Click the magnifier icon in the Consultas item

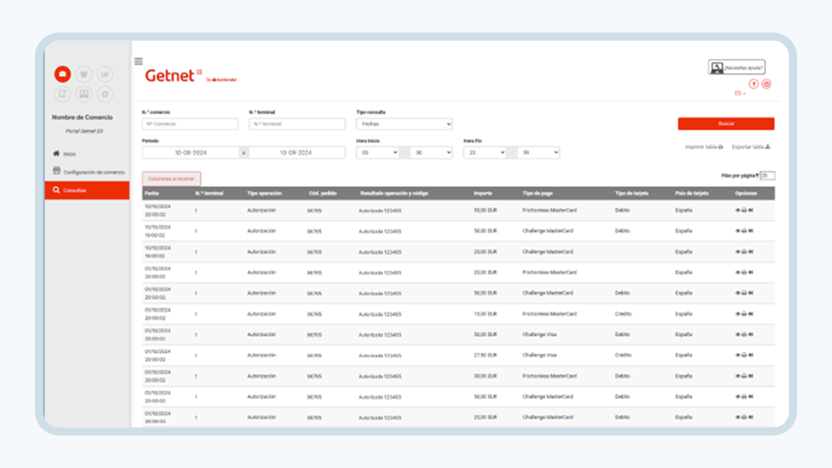[56, 190]
